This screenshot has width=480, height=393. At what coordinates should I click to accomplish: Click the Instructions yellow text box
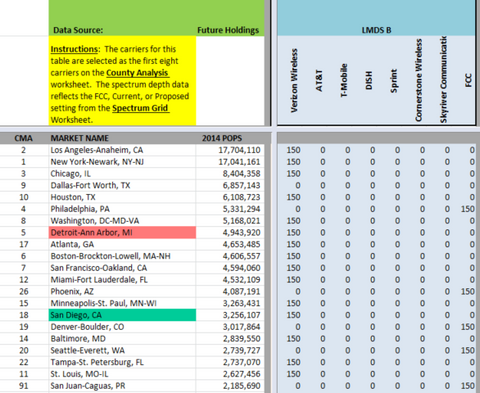coord(122,81)
